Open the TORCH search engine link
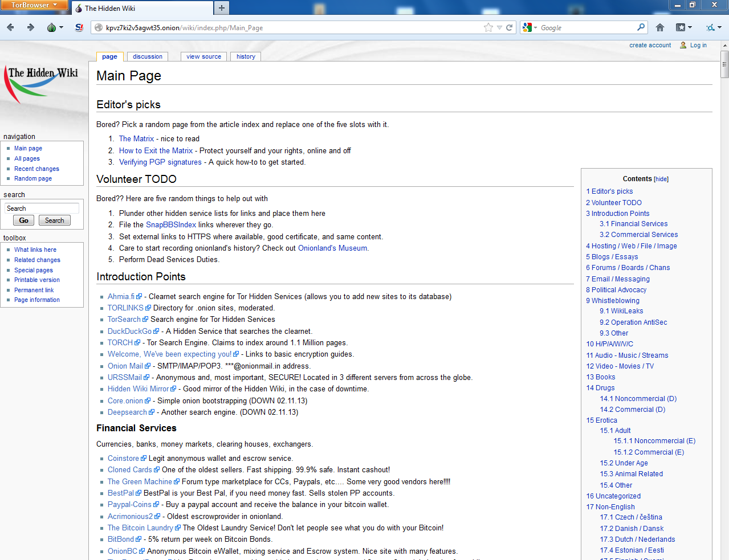 pos(120,342)
